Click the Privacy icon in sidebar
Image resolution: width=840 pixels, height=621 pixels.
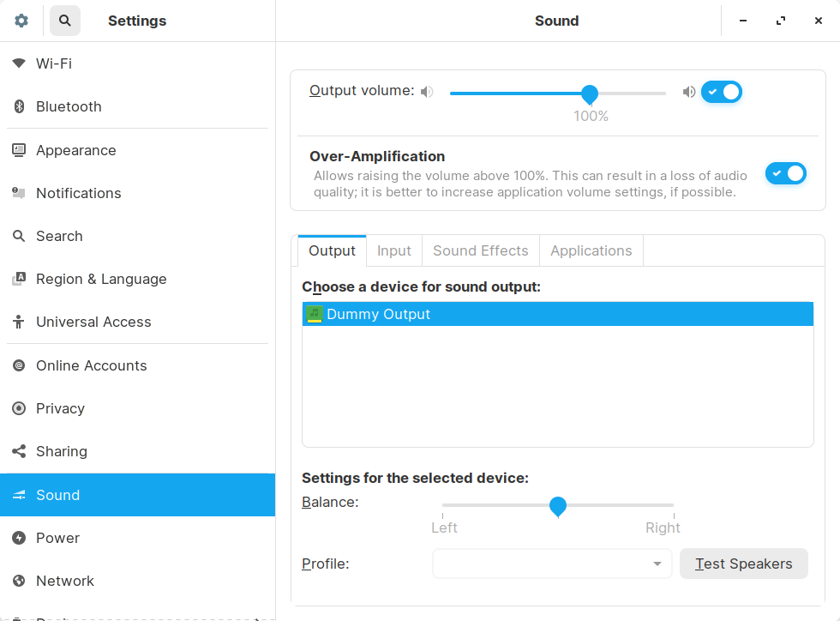click(x=19, y=408)
